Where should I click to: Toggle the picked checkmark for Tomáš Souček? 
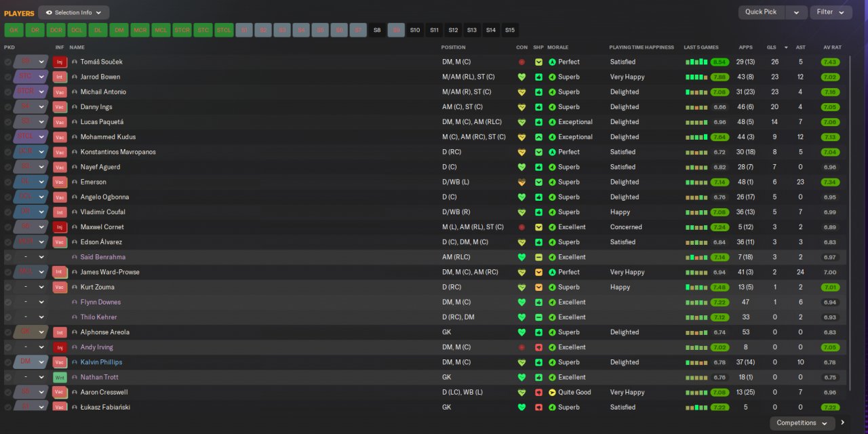coord(8,62)
